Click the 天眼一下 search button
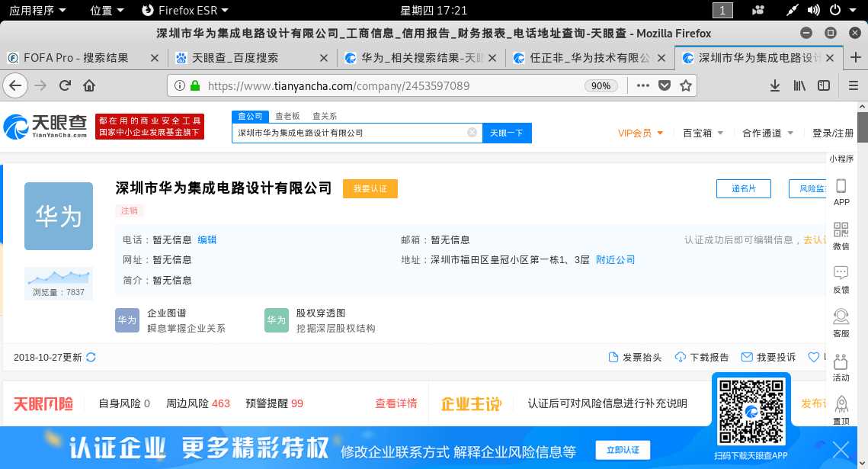This screenshot has width=868, height=469. click(x=507, y=133)
